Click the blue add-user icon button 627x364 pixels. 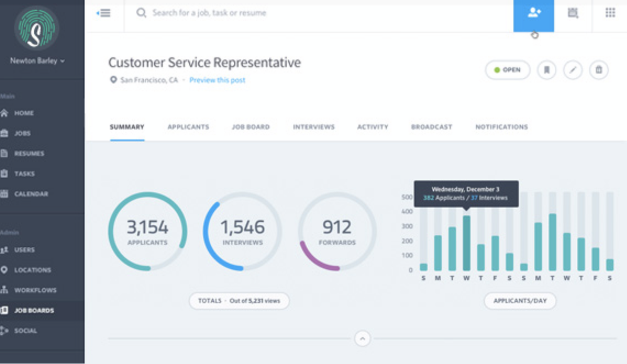tap(534, 15)
